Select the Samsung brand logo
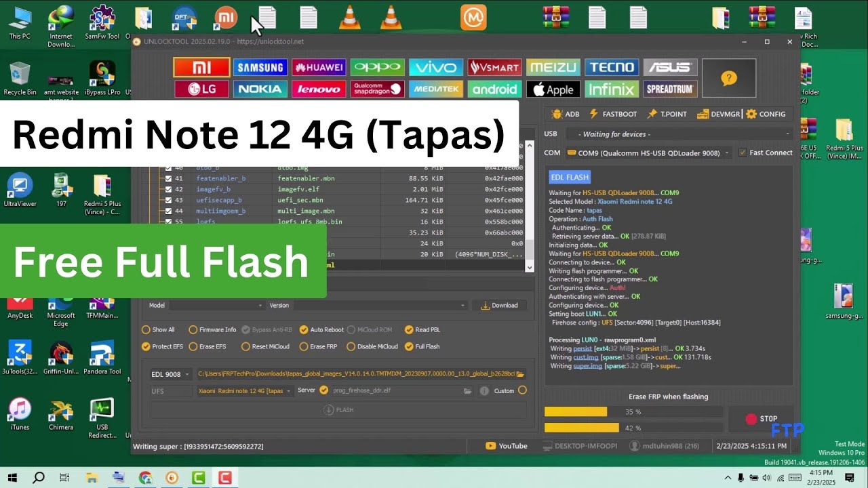868x488 pixels. 260,67
